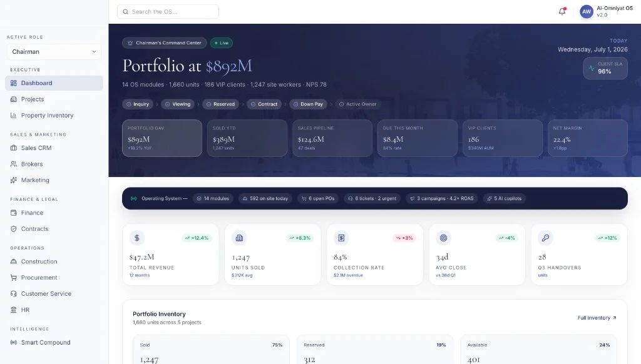This screenshot has width=641, height=364.
Task: Click the +12.4% Total Revenue trend badge
Action: (x=197, y=238)
